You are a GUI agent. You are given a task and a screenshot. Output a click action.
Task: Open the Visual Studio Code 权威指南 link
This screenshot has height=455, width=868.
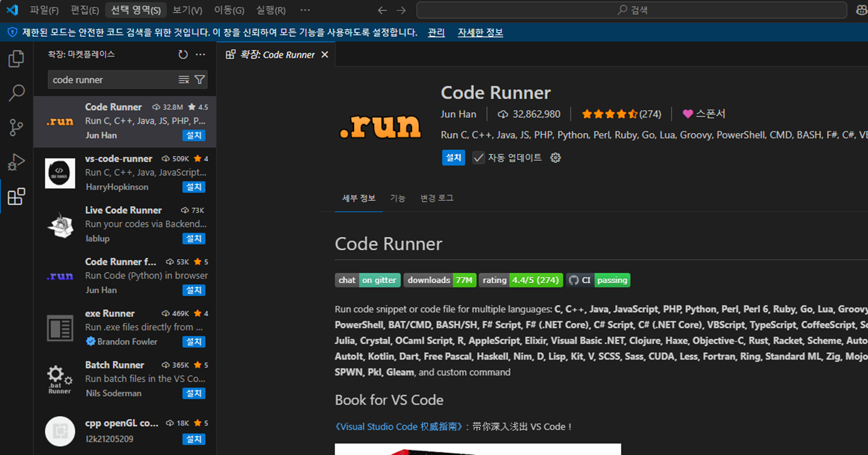click(x=398, y=427)
